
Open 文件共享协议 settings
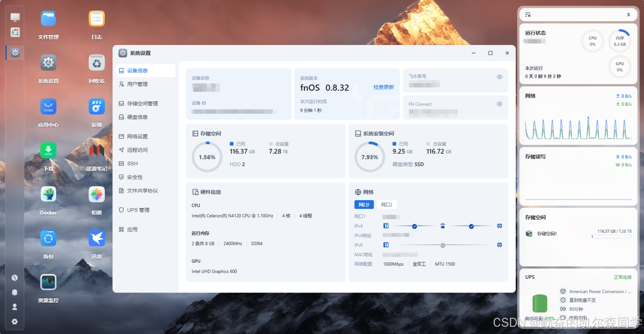(x=146, y=191)
